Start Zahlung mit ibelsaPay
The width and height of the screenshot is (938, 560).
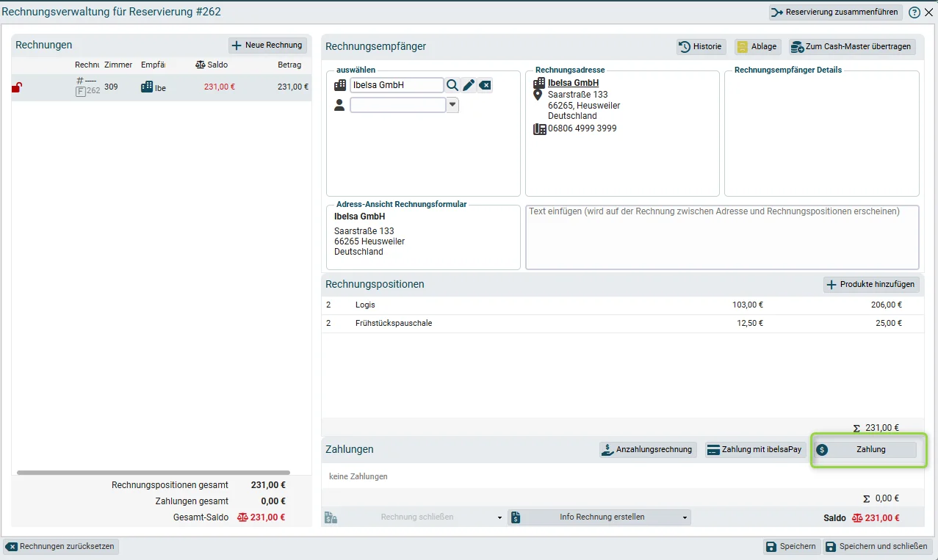pos(755,450)
